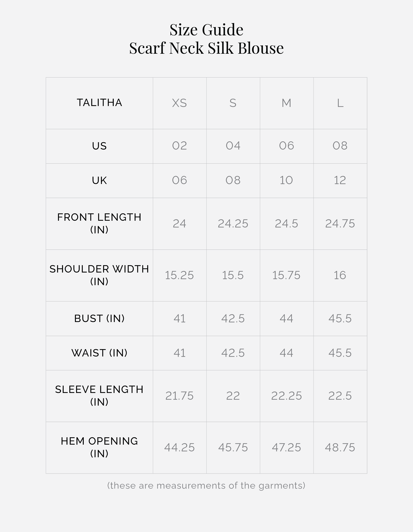Click the Size Guide title text
This screenshot has height=532, width=413.
pyautogui.click(x=206, y=30)
